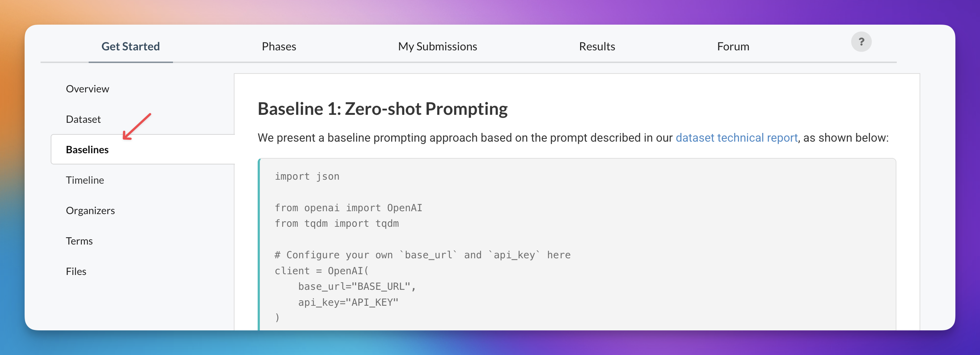Open the Overview section
Viewport: 980px width, 355px height.
pyautogui.click(x=87, y=88)
